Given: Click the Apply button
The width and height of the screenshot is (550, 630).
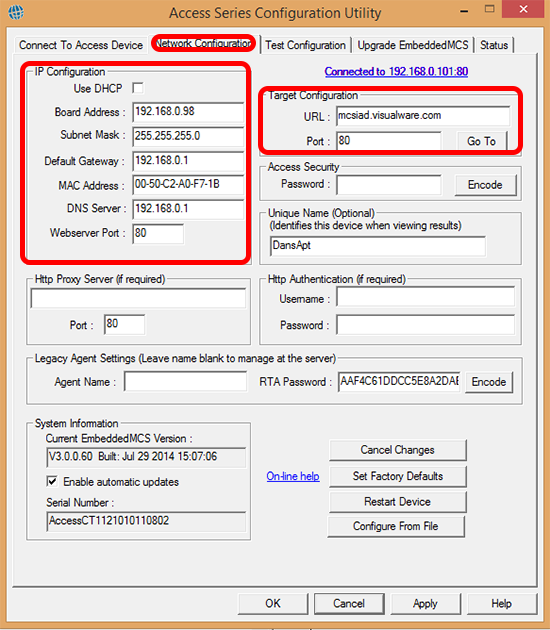Looking at the screenshot, I should point(425,603).
